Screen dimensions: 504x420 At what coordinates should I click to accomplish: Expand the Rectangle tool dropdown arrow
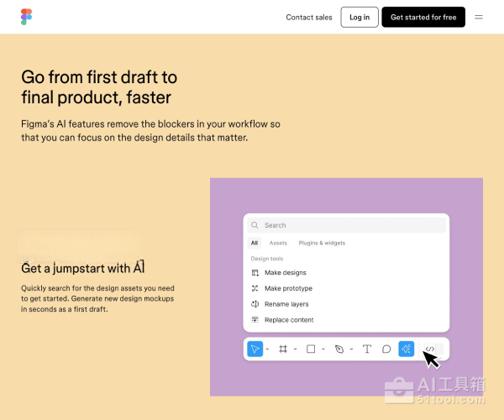323,349
